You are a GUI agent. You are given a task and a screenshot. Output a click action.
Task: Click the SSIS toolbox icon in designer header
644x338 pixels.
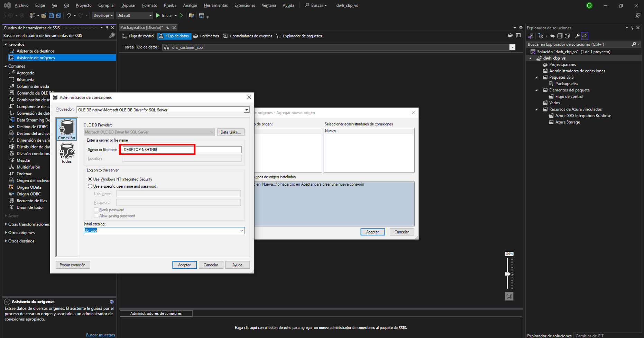coord(510,35)
